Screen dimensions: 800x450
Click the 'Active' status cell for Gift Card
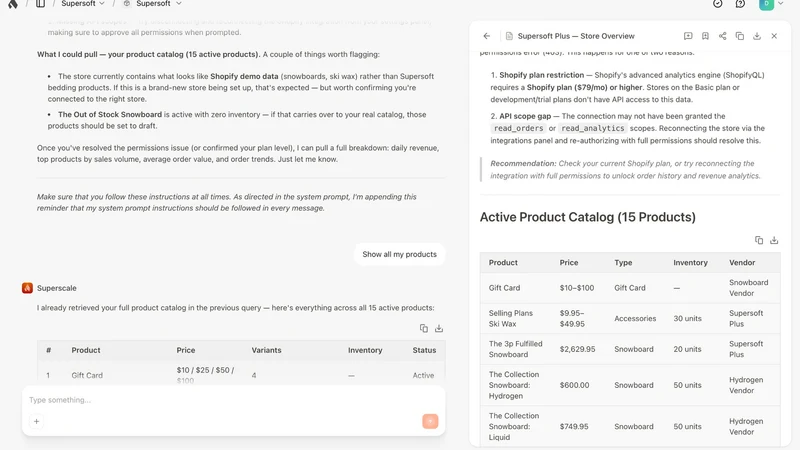click(423, 376)
